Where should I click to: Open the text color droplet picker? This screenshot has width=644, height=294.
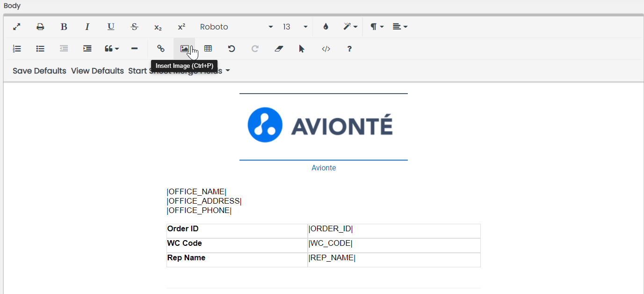[x=326, y=27]
